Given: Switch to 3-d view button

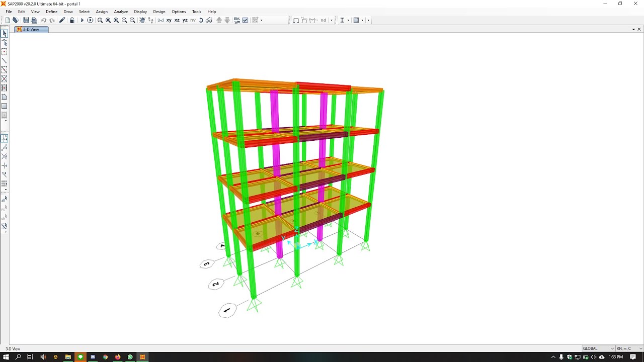Looking at the screenshot, I should pyautogui.click(x=160, y=20).
